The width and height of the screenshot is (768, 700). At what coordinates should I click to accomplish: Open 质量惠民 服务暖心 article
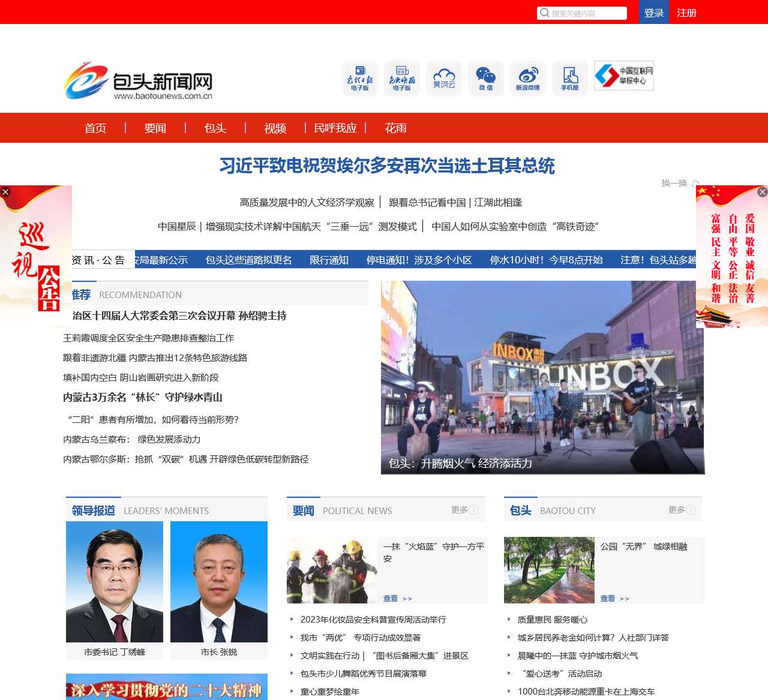pos(553,620)
